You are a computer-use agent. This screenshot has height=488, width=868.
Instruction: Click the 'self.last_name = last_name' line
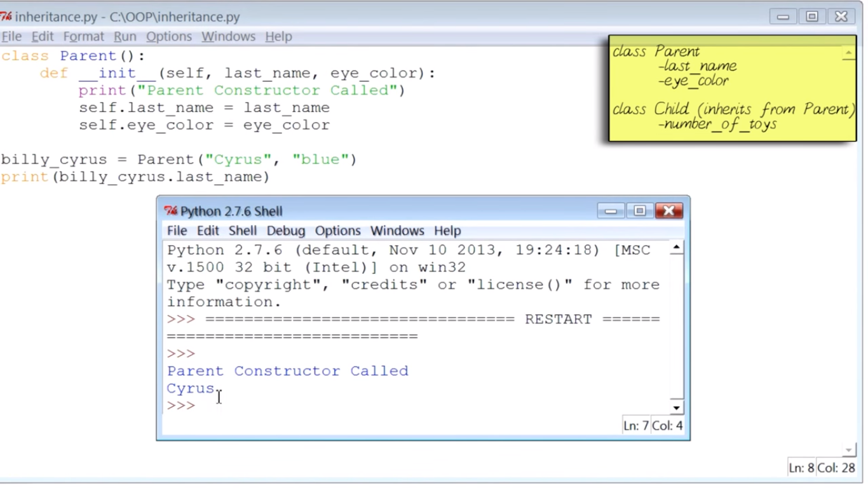pyautogui.click(x=204, y=107)
